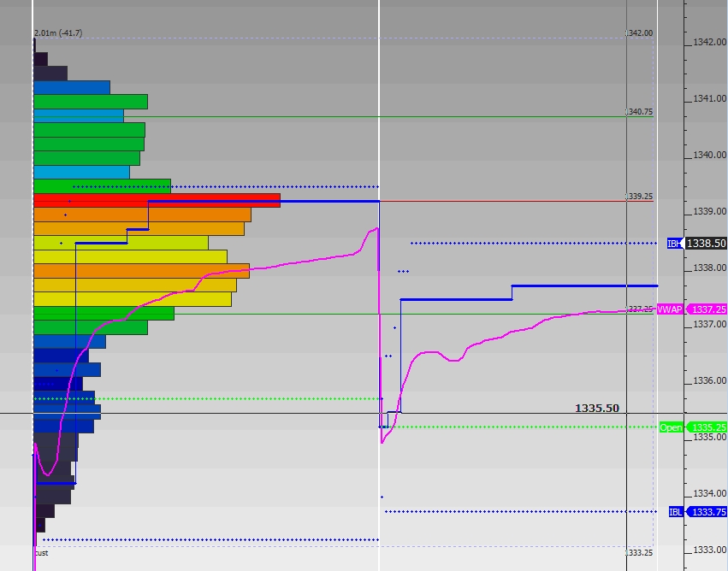The image size is (728, 571).
Task: Select the 1339.25 point-of-control label inside chart
Action: 639,197
